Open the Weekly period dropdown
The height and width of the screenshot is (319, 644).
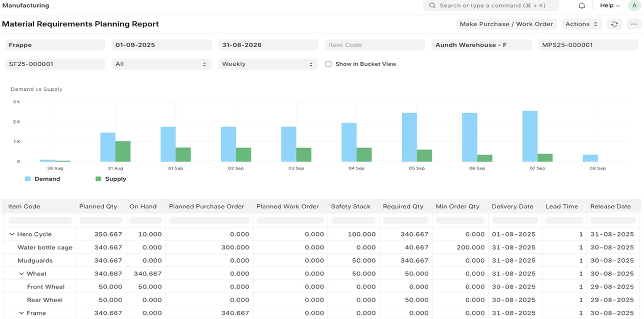pyautogui.click(x=268, y=64)
